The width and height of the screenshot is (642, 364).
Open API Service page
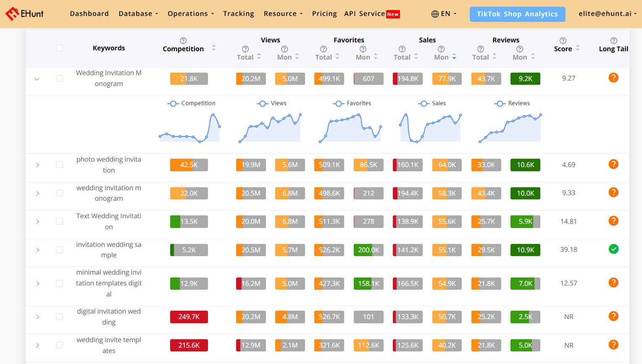click(372, 14)
